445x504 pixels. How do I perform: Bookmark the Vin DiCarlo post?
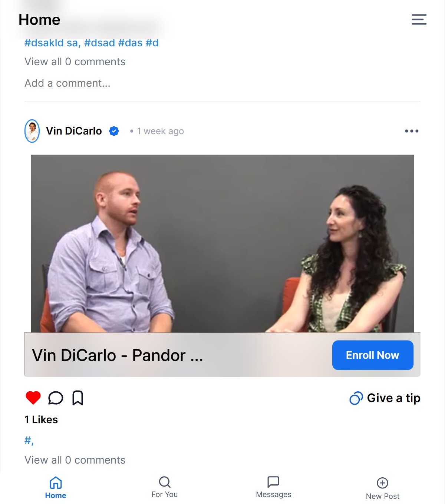(78, 398)
